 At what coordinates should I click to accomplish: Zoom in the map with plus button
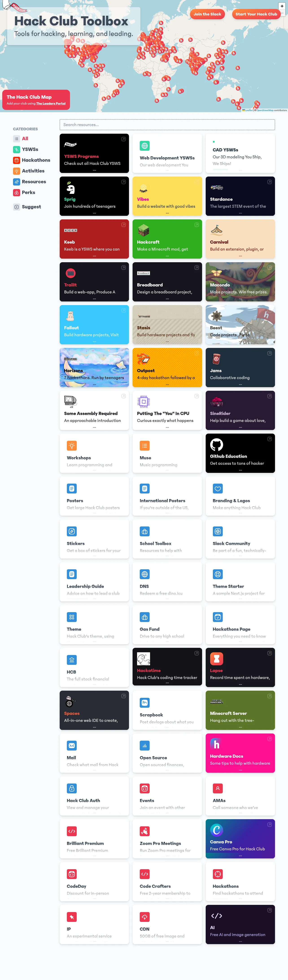tap(282, 6)
